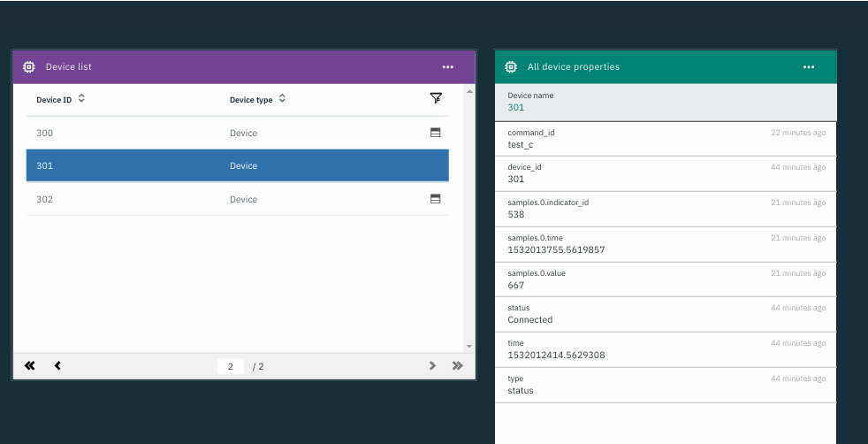Go to next page with single-right arrow
Screen dimensions: 868x444
(432, 365)
